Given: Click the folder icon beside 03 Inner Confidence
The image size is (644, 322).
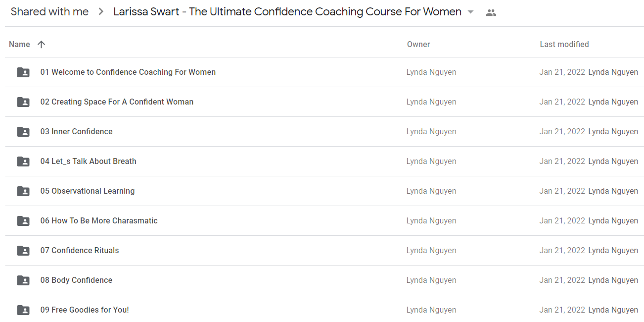Looking at the screenshot, I should [x=23, y=132].
